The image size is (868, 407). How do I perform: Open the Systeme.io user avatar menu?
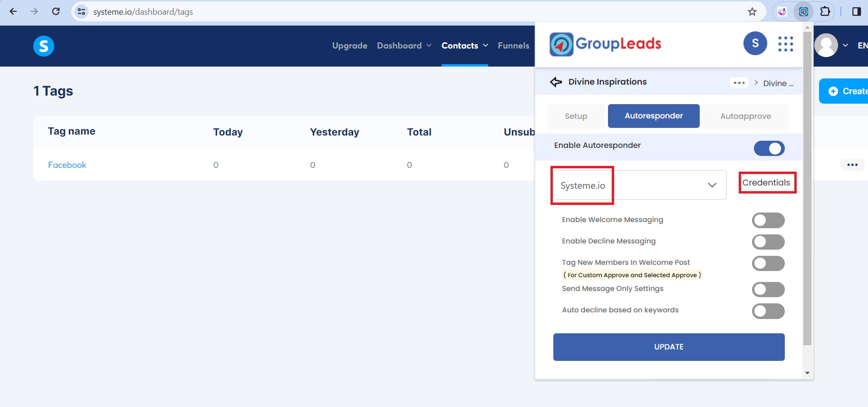coord(826,45)
